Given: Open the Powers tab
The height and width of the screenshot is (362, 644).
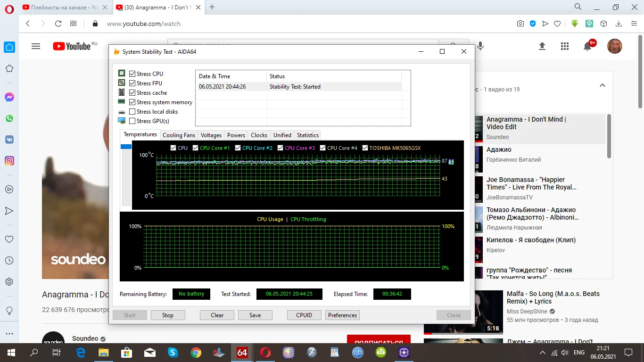Looking at the screenshot, I should tap(236, 135).
